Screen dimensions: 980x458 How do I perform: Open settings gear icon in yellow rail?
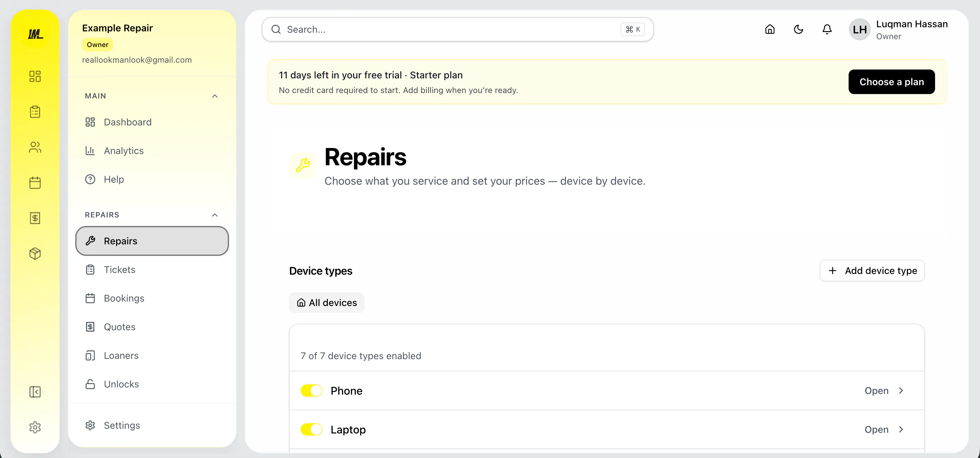coord(35,427)
